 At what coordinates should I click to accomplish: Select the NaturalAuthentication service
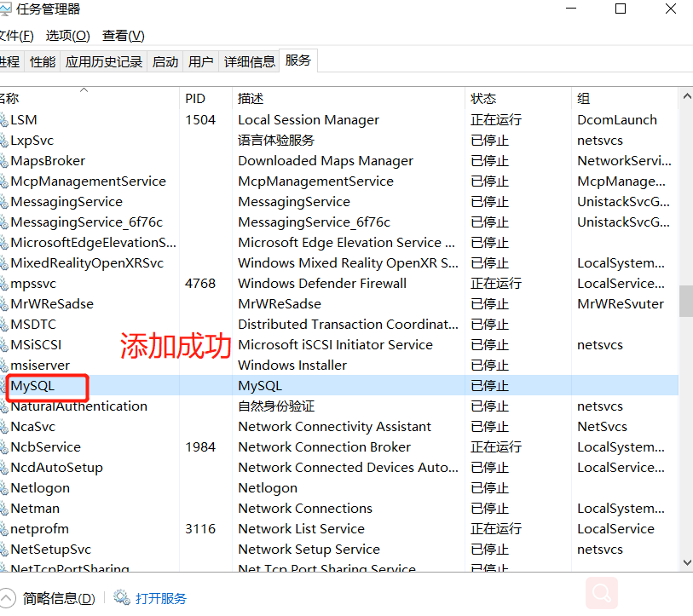78,406
